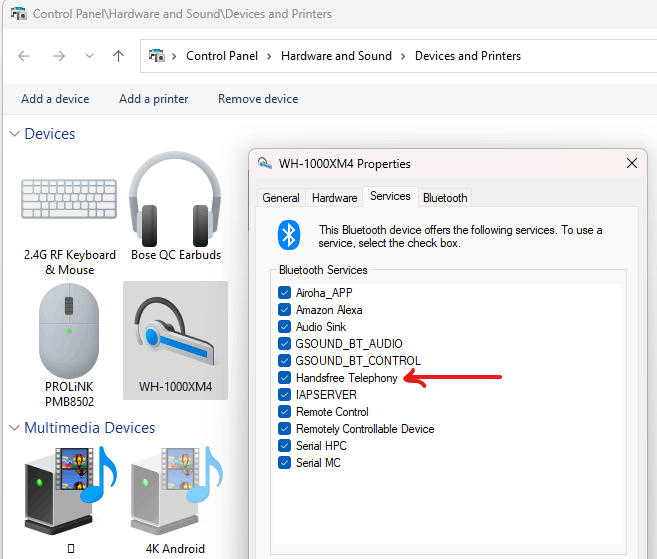The width and height of the screenshot is (657, 559).
Task: Close the WH-1000XM4 Properties dialog
Action: (632, 163)
